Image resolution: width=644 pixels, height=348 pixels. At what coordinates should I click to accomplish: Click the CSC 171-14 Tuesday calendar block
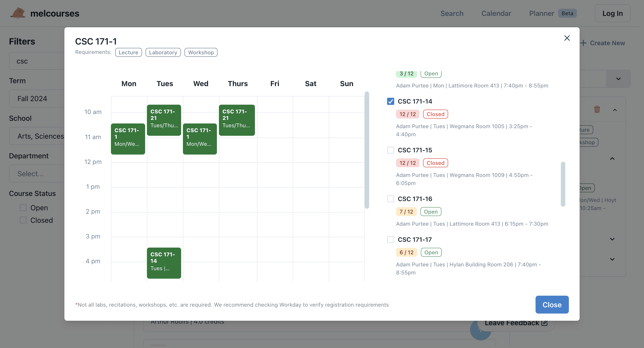click(x=164, y=263)
